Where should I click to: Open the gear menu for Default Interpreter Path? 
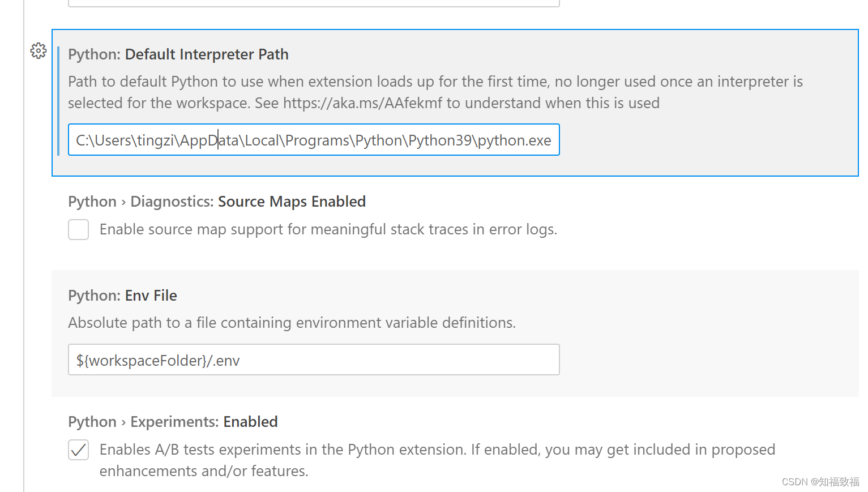pyautogui.click(x=39, y=51)
